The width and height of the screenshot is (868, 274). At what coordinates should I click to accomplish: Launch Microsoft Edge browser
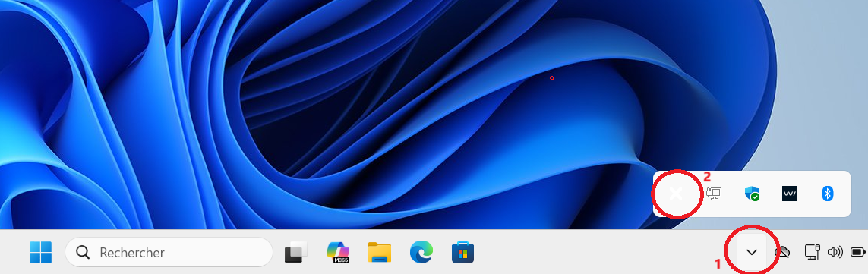pos(421,253)
